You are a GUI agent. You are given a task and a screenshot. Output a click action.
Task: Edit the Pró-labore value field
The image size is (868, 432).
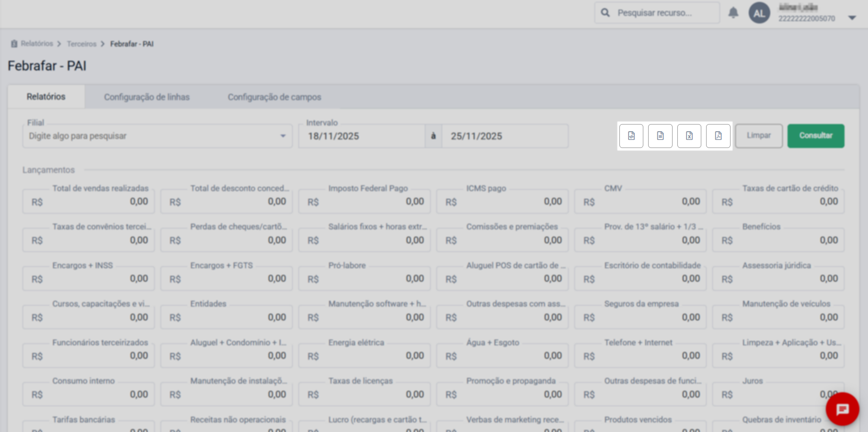coord(365,279)
